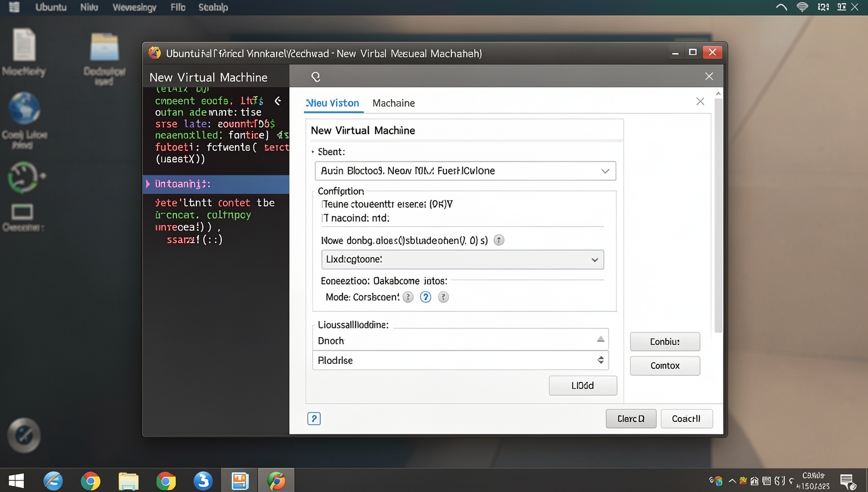868x492 pixels.
Task: Open the 'Fllo' menu in the top bar
Action: point(178,7)
